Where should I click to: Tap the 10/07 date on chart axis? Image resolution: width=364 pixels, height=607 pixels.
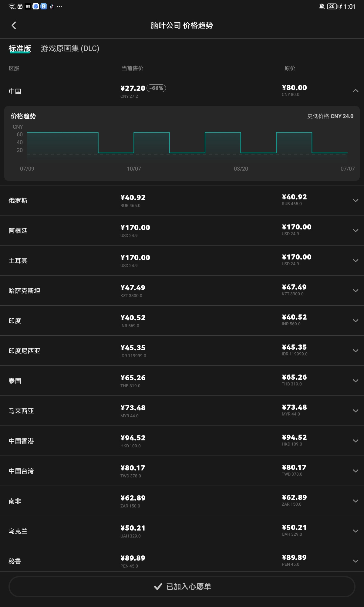[134, 169]
